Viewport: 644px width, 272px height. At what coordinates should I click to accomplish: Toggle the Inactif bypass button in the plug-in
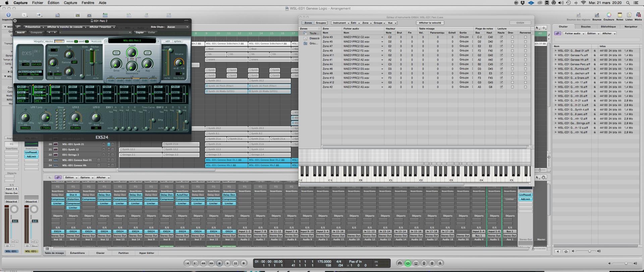[21, 33]
